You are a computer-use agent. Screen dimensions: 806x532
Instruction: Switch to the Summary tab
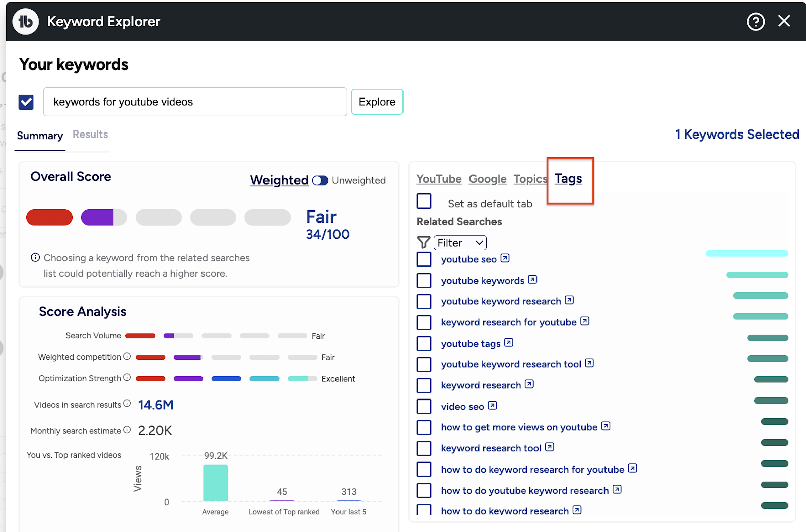[40, 136]
